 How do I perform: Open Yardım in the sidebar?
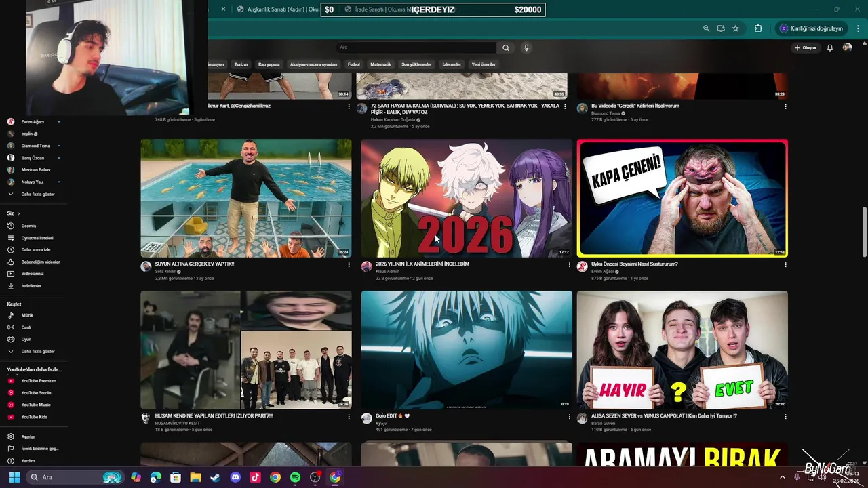[27, 461]
